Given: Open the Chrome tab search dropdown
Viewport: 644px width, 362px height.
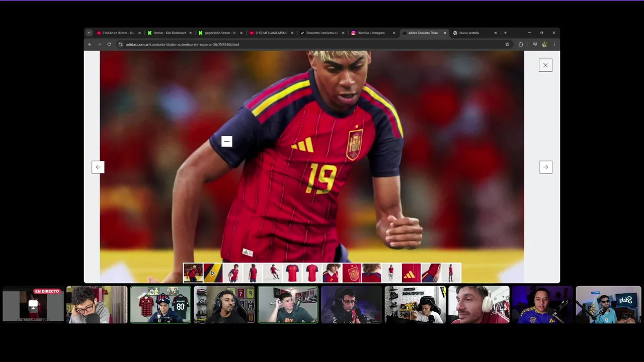Looking at the screenshot, I should pyautogui.click(x=89, y=33).
